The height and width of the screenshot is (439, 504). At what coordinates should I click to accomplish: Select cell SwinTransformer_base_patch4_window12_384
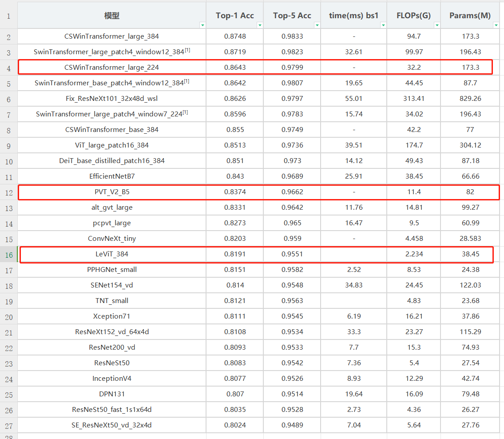(112, 83)
